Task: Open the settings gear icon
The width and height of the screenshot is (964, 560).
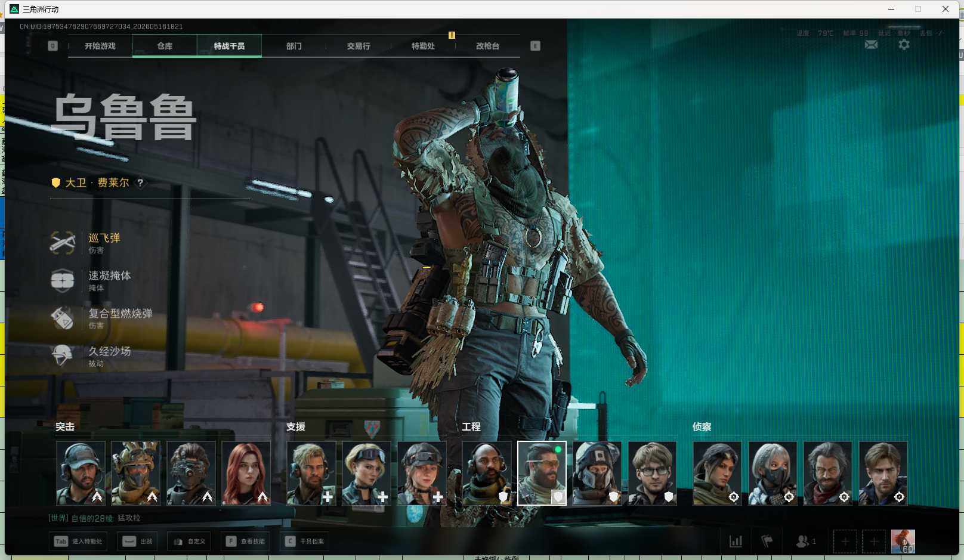Action: 904,45
